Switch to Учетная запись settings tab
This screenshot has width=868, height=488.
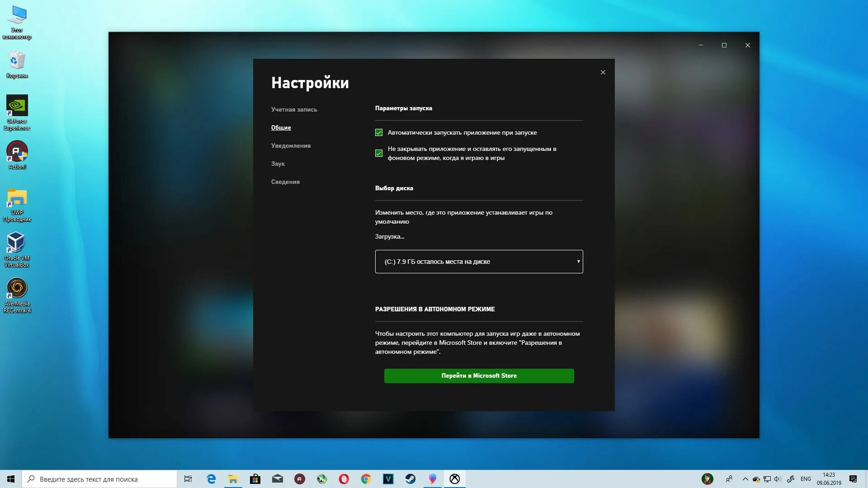294,110
